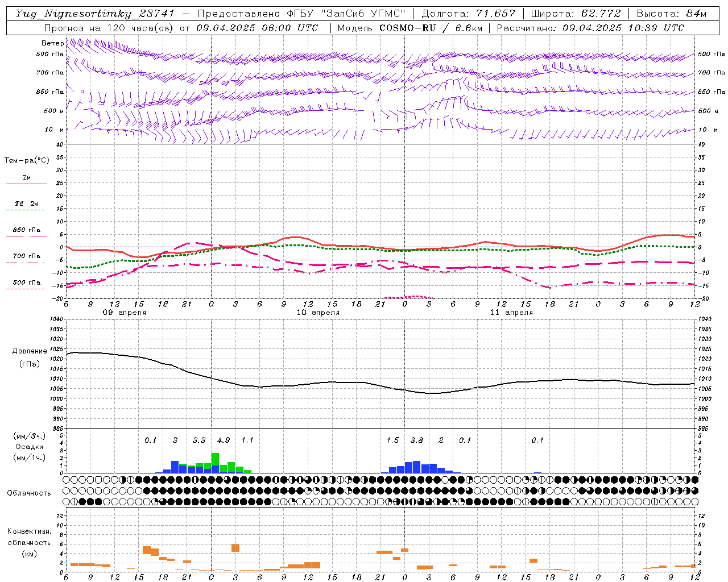Click the Облачность row label

(29, 493)
